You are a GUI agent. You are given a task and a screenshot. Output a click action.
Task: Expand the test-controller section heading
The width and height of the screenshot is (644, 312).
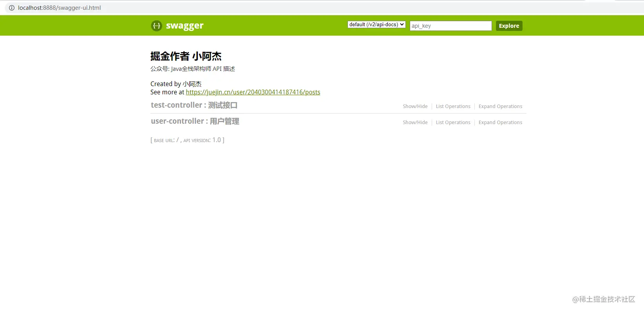[x=194, y=105]
